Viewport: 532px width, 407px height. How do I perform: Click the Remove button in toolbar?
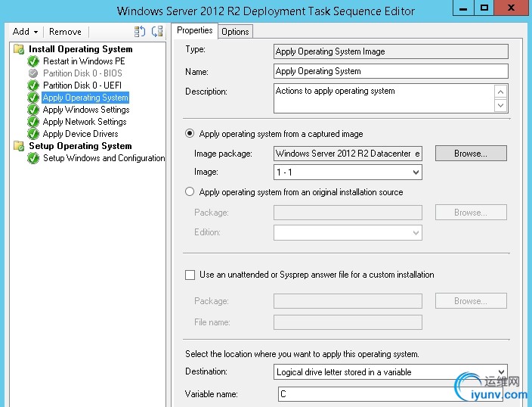(65, 32)
